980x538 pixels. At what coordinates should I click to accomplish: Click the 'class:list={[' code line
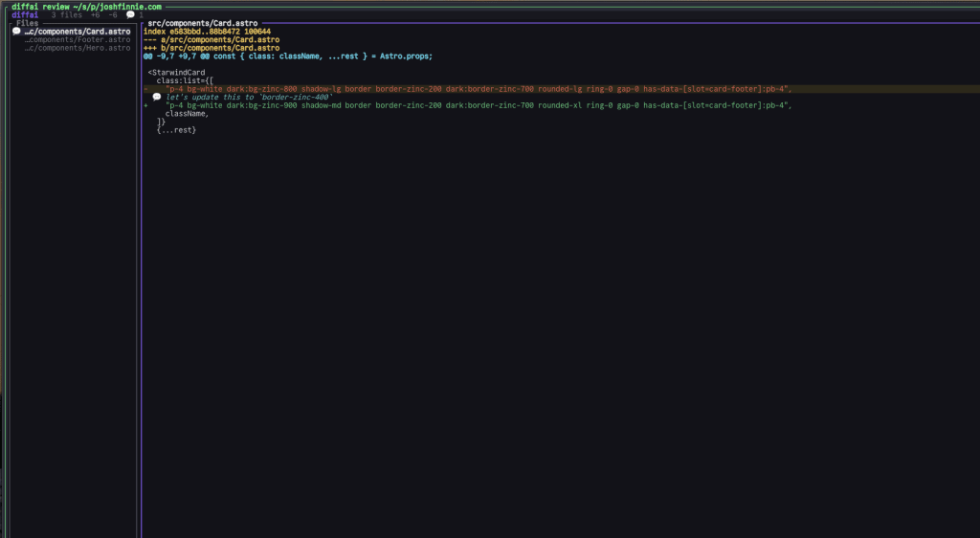185,80
